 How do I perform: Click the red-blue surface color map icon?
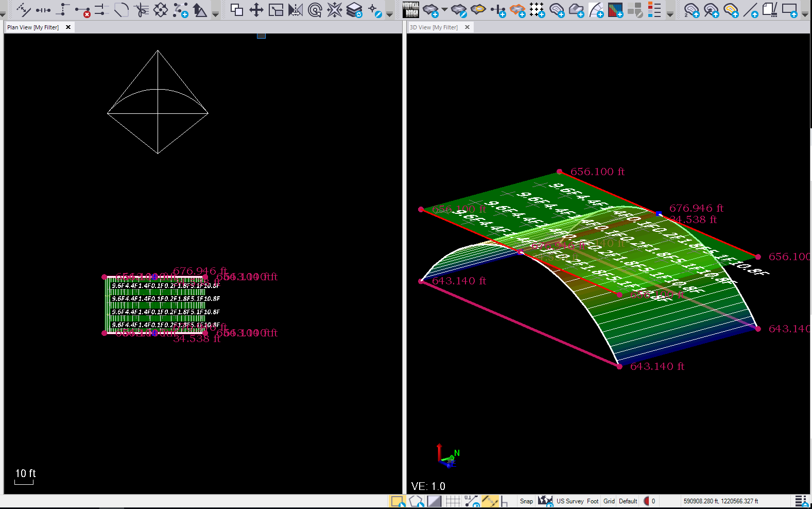tap(615, 10)
